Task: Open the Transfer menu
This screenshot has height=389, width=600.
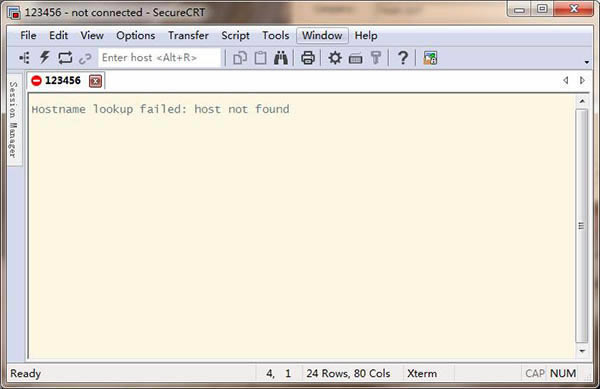Action: [188, 36]
